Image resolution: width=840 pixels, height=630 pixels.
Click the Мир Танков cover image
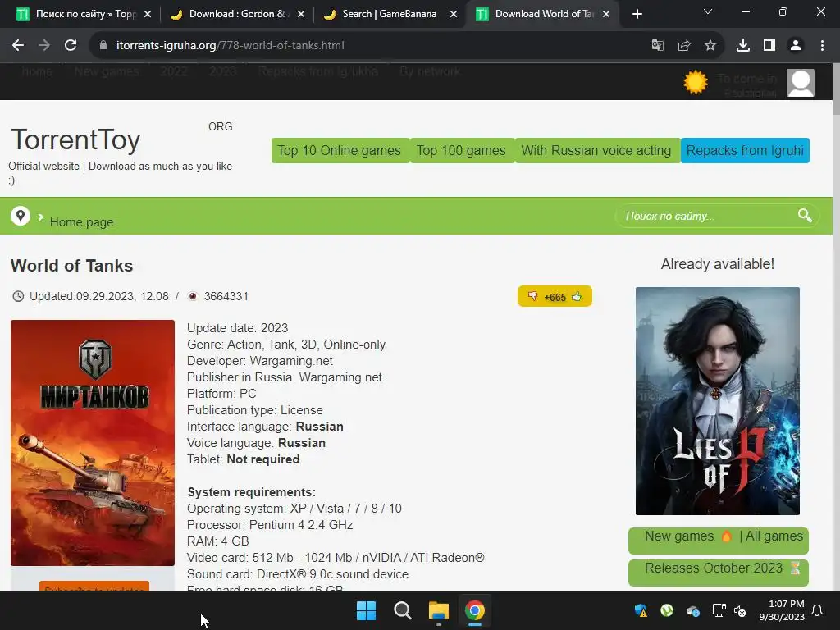point(93,442)
